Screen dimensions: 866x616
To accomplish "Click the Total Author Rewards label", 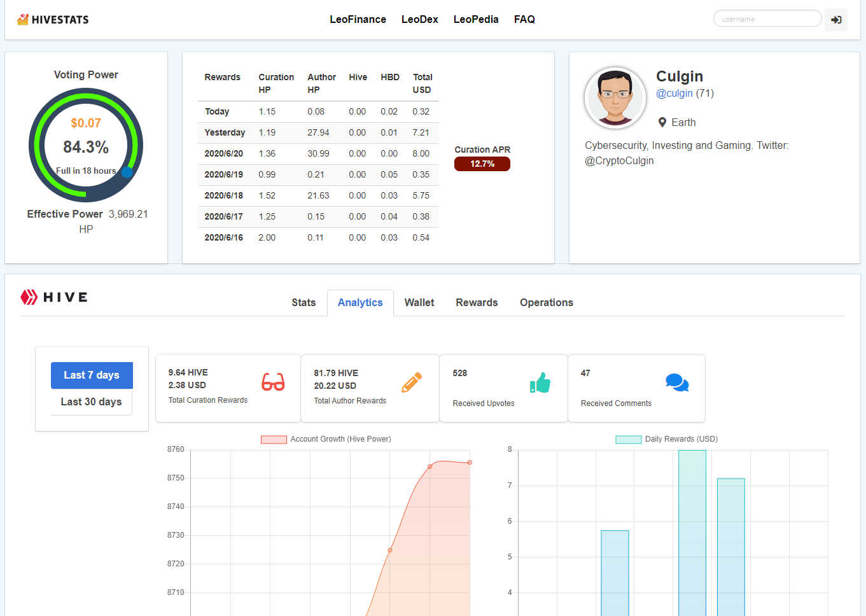I will point(350,401).
